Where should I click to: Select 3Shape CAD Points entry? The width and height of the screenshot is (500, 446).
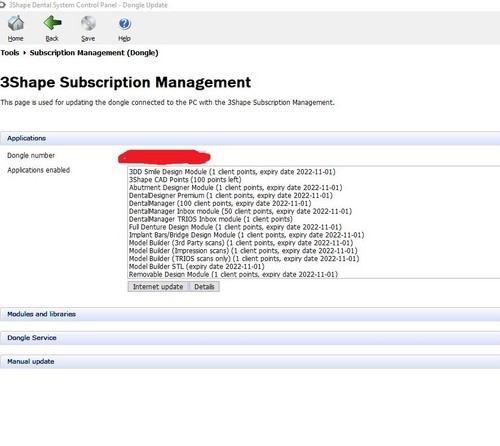[x=185, y=180]
